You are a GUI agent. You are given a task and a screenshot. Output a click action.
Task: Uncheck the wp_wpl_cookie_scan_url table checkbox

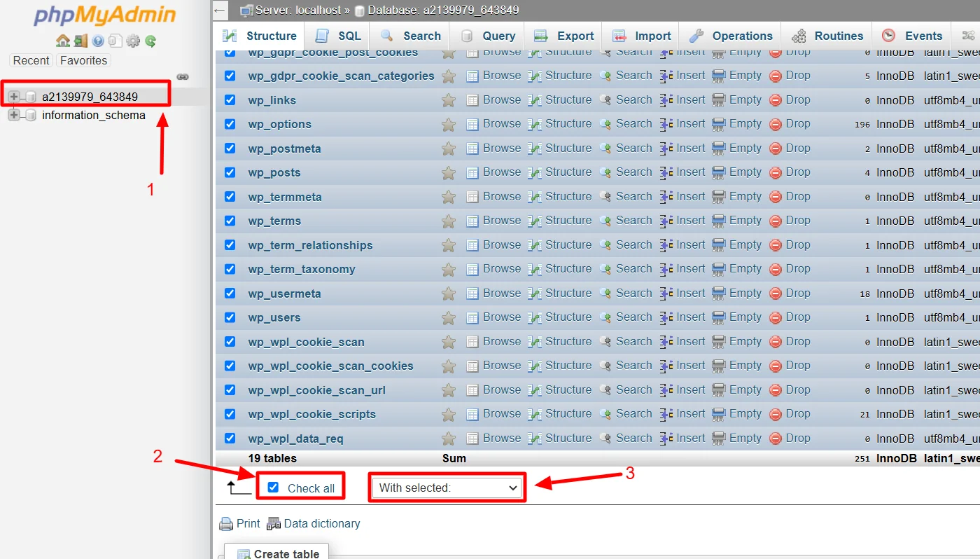pyautogui.click(x=230, y=389)
